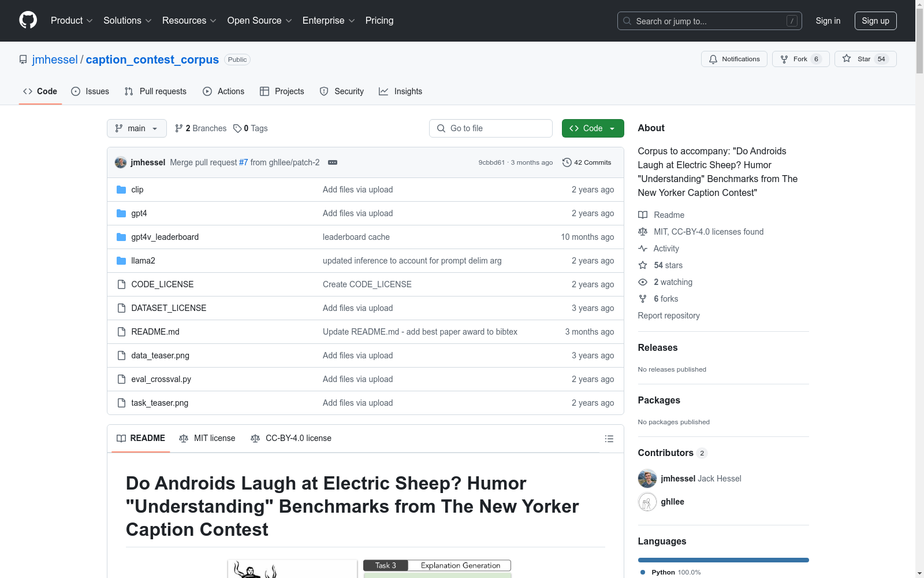The height and width of the screenshot is (578, 924).
Task: Click the clip folder icon
Action: coord(121,190)
